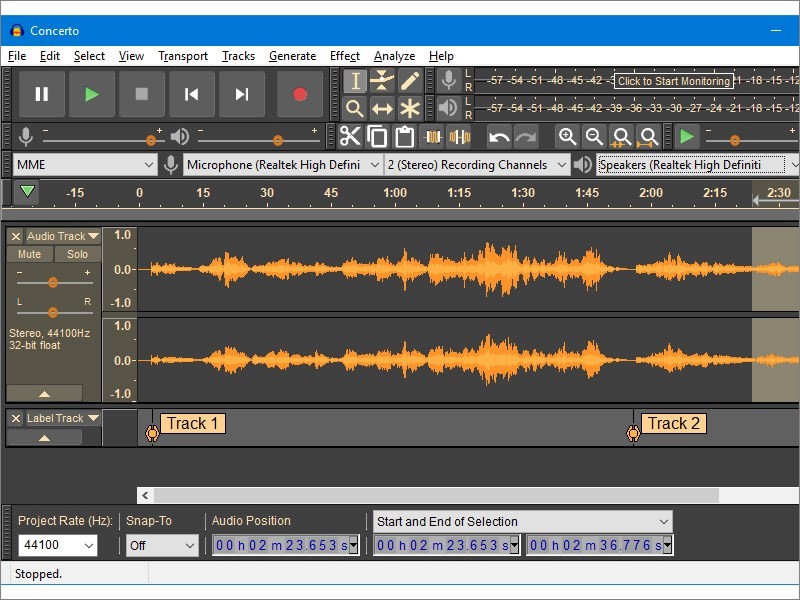Click the Track 1 label
Image resolution: width=800 pixels, height=600 pixels.
(x=193, y=423)
